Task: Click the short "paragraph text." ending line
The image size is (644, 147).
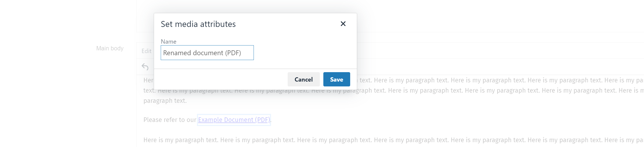Action: (165, 101)
